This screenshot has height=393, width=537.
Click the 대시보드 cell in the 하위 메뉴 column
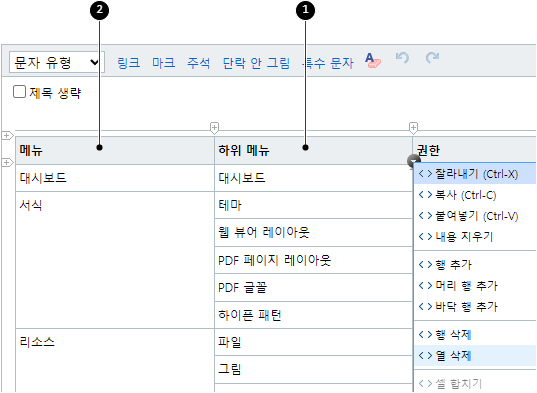(x=313, y=178)
